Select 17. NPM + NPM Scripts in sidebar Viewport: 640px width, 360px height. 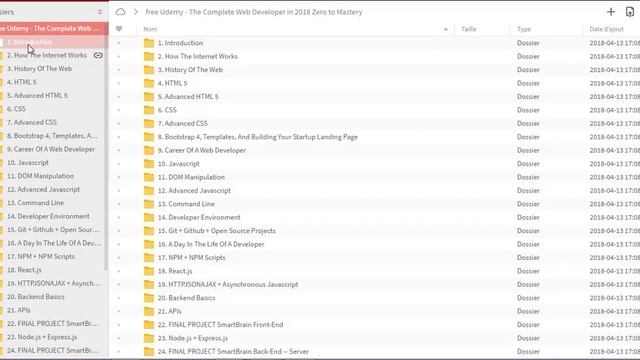(41, 257)
